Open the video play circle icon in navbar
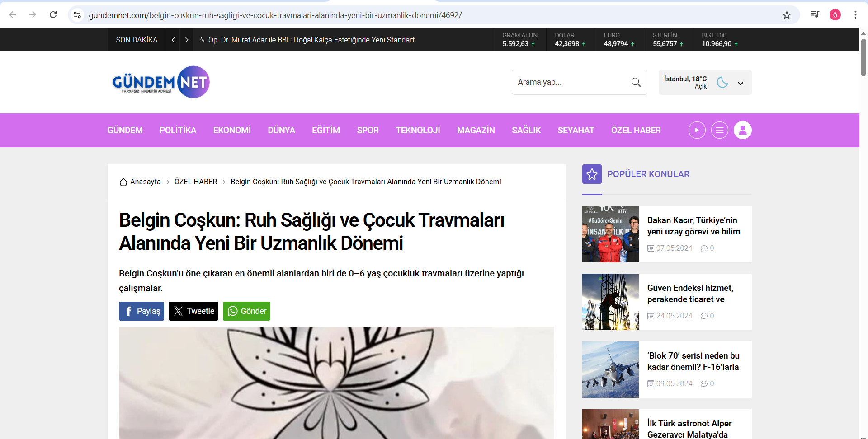This screenshot has height=439, width=868. click(x=697, y=130)
